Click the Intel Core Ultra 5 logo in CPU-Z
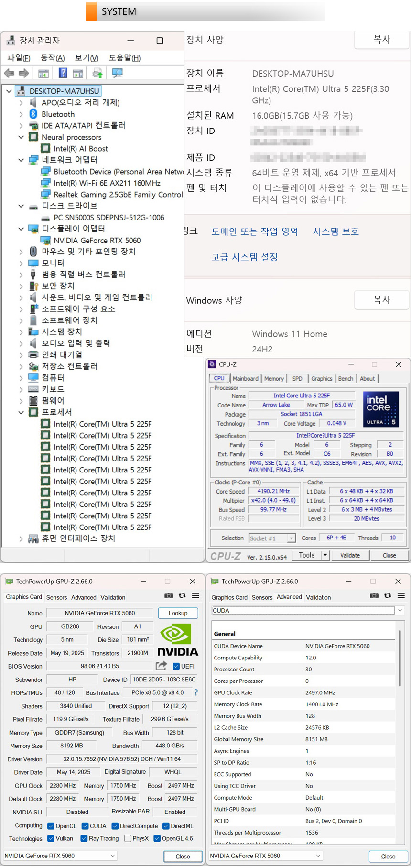The height and width of the screenshot is (868, 411). click(x=381, y=409)
